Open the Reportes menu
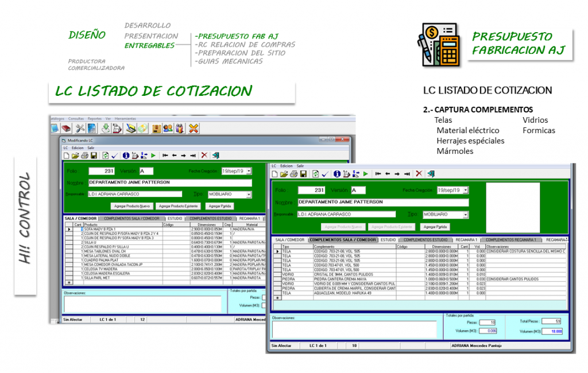The image size is (588, 373). pyautogui.click(x=95, y=118)
